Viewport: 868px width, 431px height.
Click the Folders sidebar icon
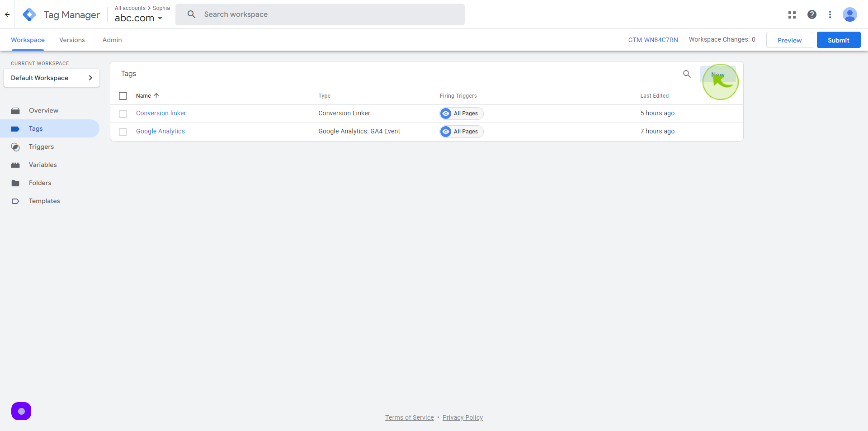[15, 183]
